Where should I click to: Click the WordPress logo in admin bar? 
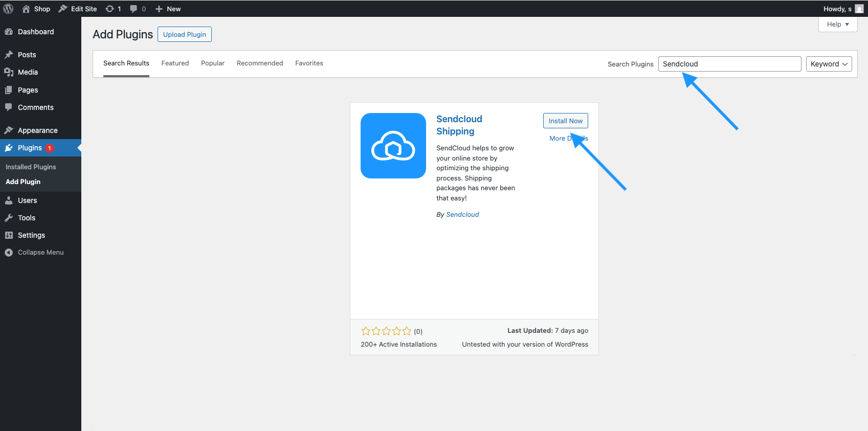point(8,9)
